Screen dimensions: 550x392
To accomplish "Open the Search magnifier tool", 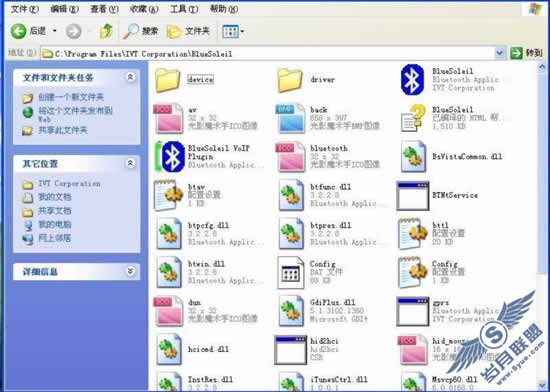I will pos(141,31).
